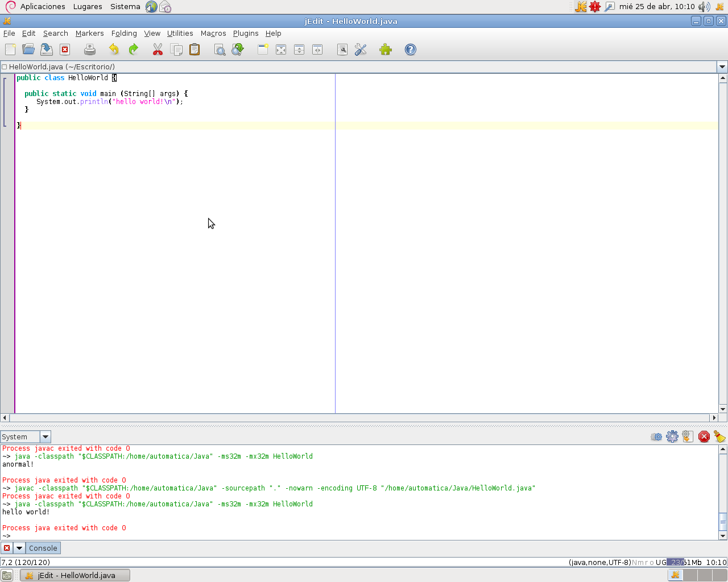Clear the console with the broom icon
Viewport: 728px width, 582px height.
pyautogui.click(x=719, y=436)
